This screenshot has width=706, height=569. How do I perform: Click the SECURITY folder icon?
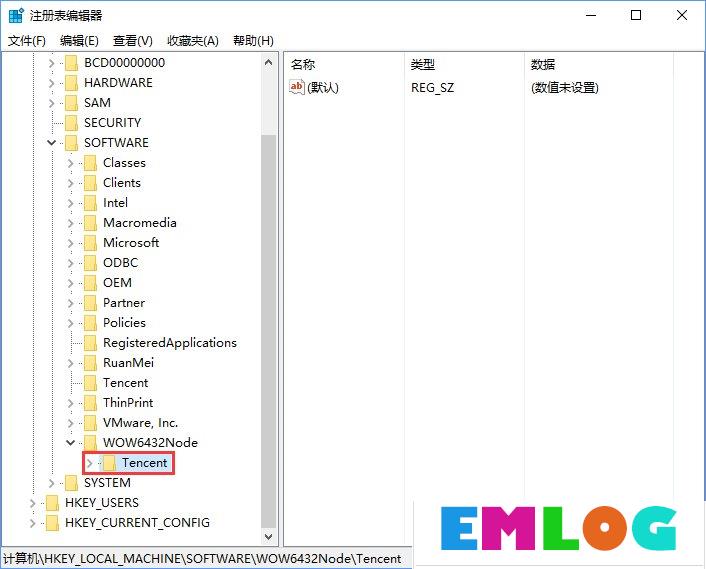click(x=71, y=122)
